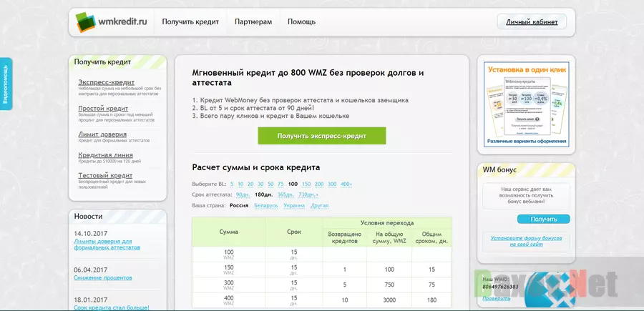The image size is (644, 311).
Task: Go to Экспресс-кредит in sidebar
Action: [x=107, y=82]
